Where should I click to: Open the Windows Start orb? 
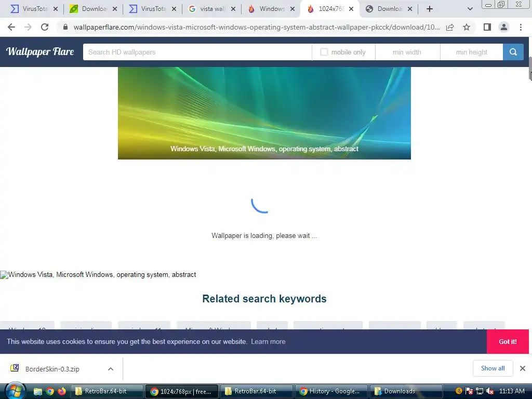(x=14, y=391)
